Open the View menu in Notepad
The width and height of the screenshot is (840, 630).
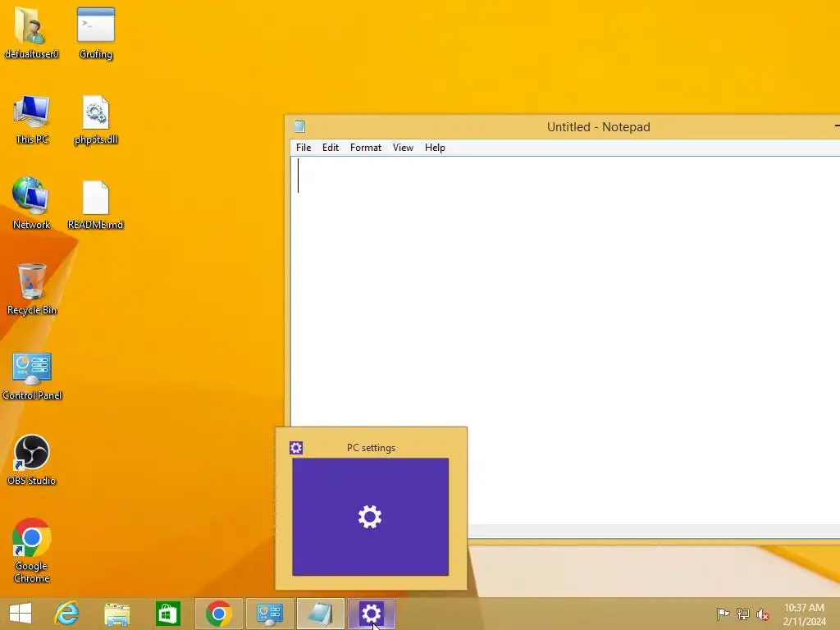coord(403,148)
